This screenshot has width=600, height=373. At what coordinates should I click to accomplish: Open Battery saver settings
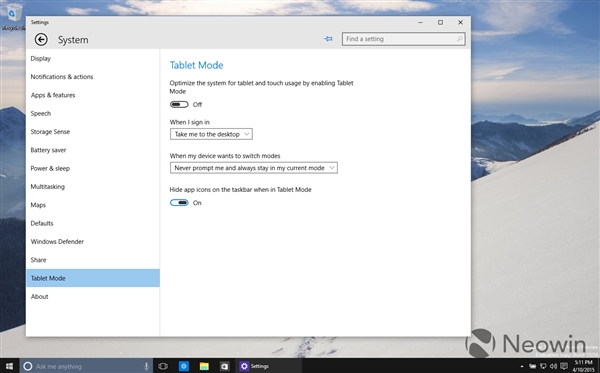[93, 150]
